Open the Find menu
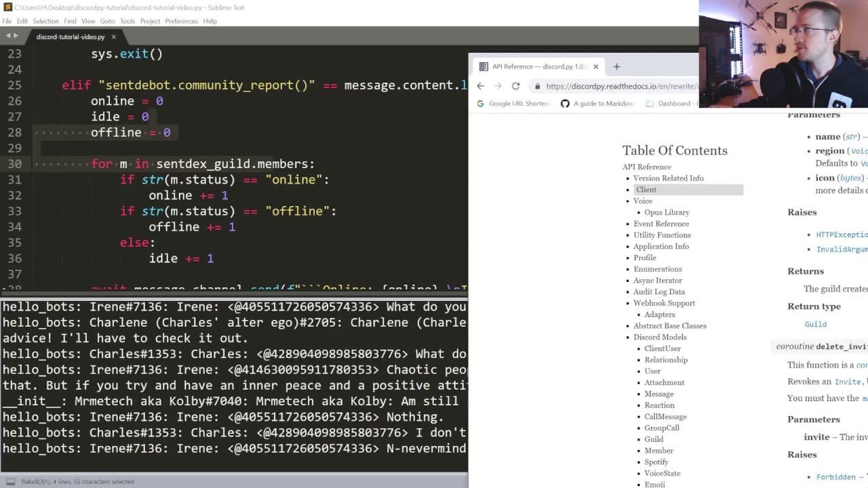 (x=70, y=21)
